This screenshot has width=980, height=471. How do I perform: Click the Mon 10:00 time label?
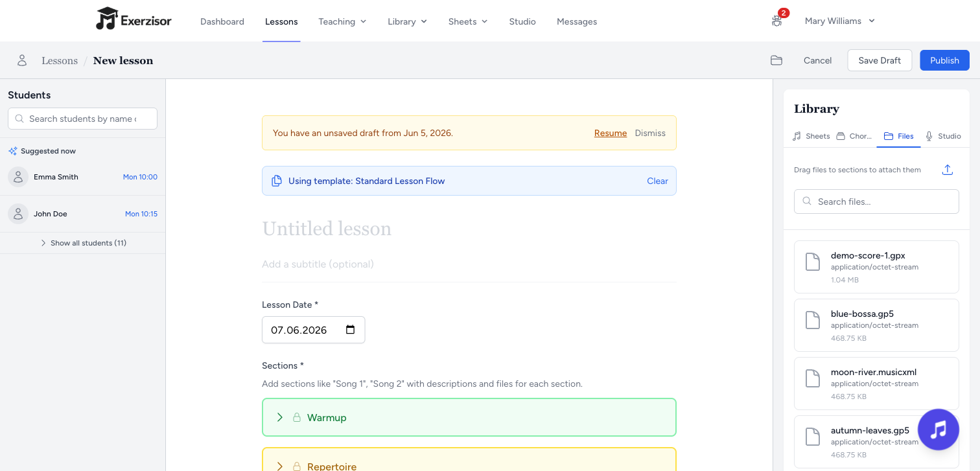tap(140, 177)
